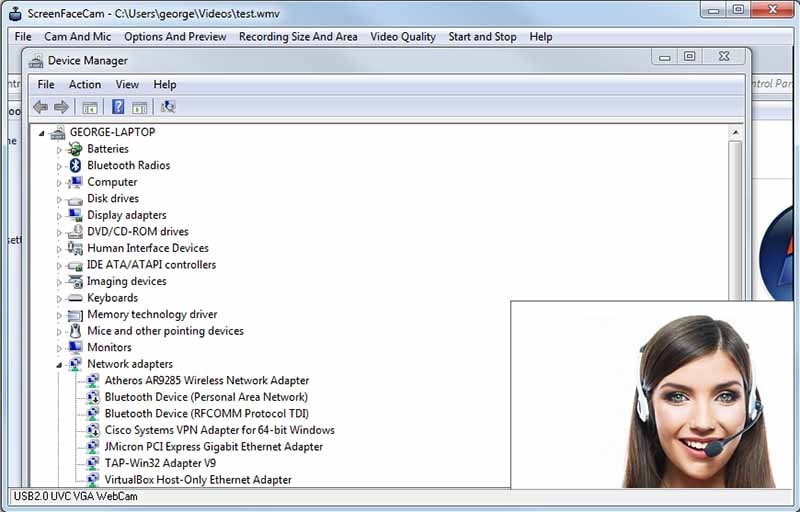This screenshot has height=512, width=800.
Task: Click the Bluetooth Radios category icon
Action: (76, 165)
